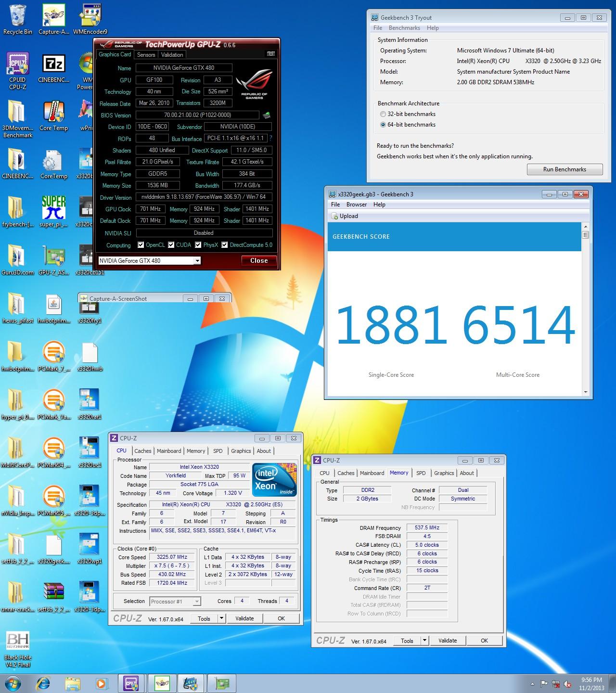Open Benchmarks menu in Geekbench 3 Tryout
Screen dimensions: 616x693
(404, 28)
